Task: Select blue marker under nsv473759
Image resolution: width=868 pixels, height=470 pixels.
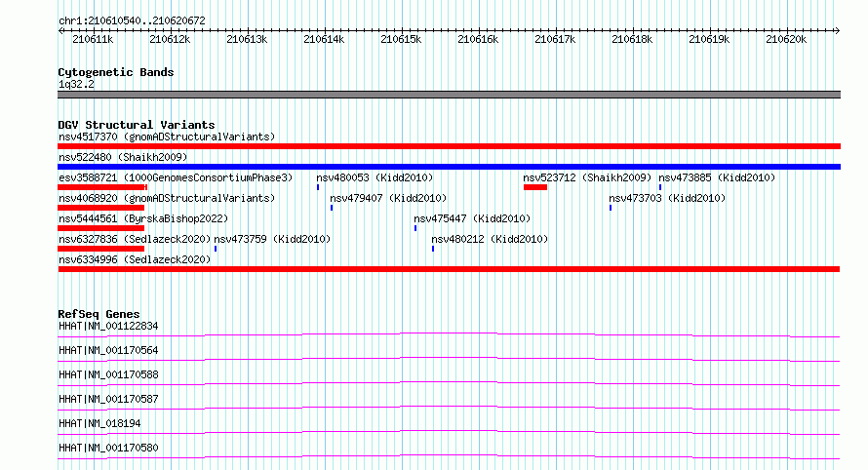Action: tap(216, 249)
